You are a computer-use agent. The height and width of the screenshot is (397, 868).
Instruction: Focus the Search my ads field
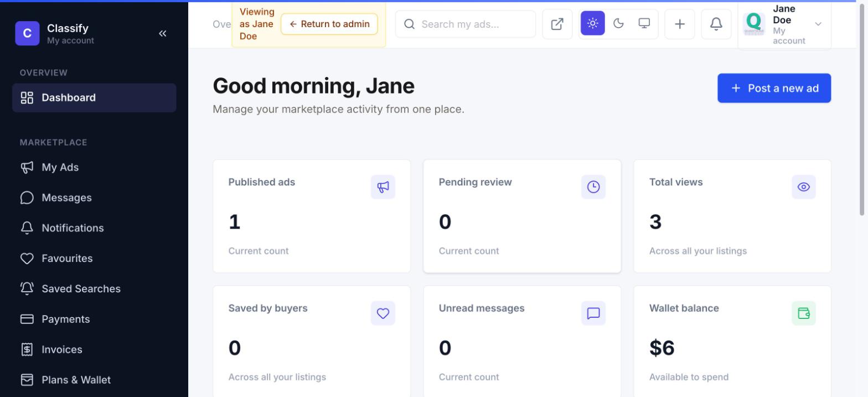click(x=466, y=24)
